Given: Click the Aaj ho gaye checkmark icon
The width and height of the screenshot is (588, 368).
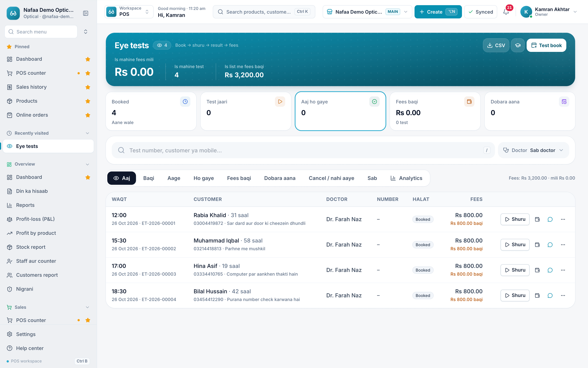Looking at the screenshot, I should (374, 102).
